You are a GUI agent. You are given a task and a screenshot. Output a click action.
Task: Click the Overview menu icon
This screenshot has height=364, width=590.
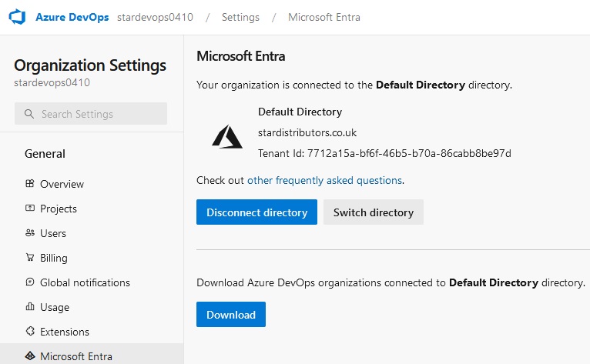pos(30,183)
